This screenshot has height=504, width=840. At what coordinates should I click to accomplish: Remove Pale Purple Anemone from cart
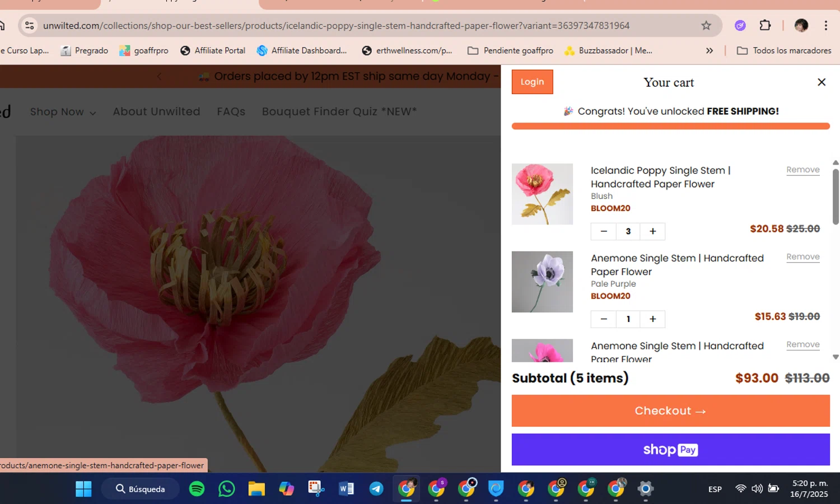[x=802, y=257]
